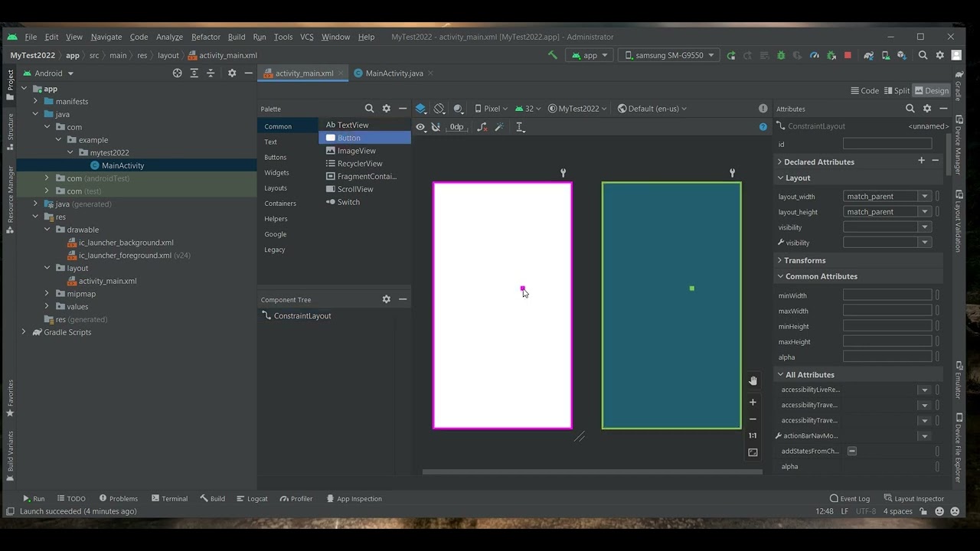
Task: Open the Profiler tool window
Action: pyautogui.click(x=296, y=498)
